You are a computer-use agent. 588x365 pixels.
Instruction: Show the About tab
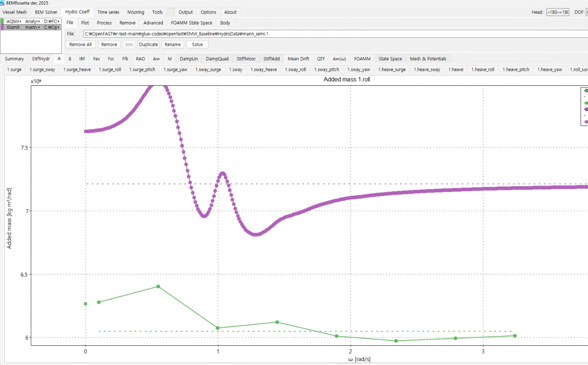pyautogui.click(x=230, y=12)
